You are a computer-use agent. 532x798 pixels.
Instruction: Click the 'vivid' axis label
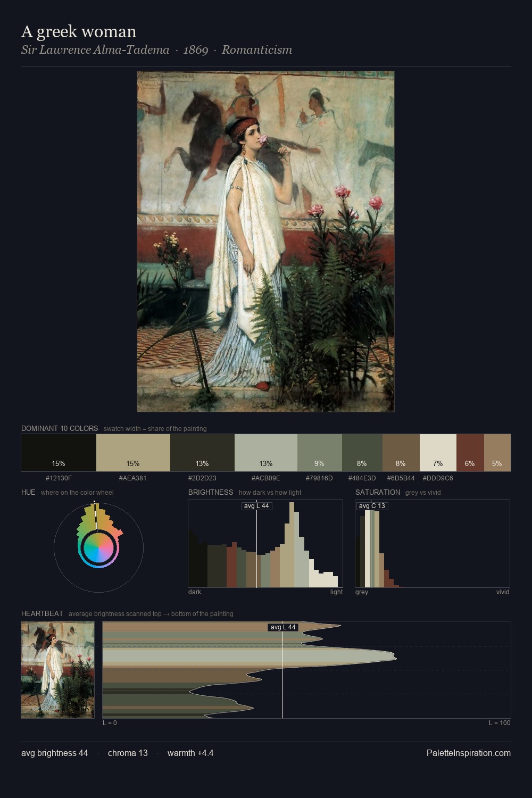pos(503,592)
